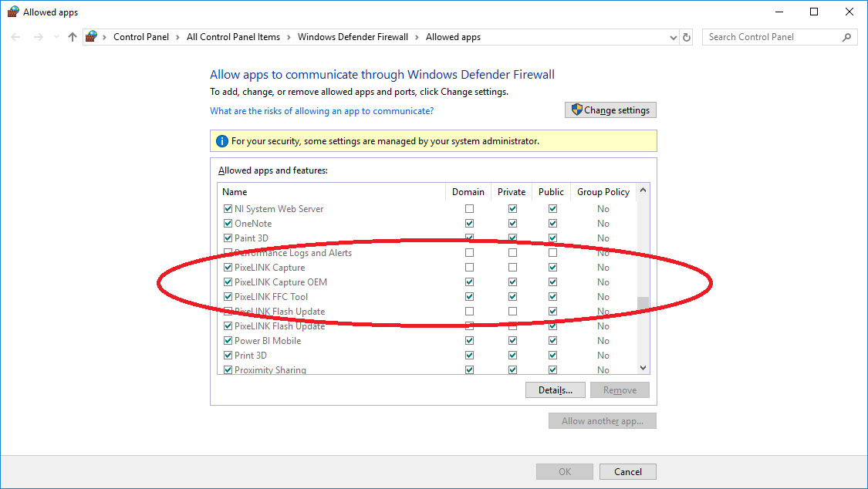
Task: Open the address bar dropdown
Action: coord(672,36)
